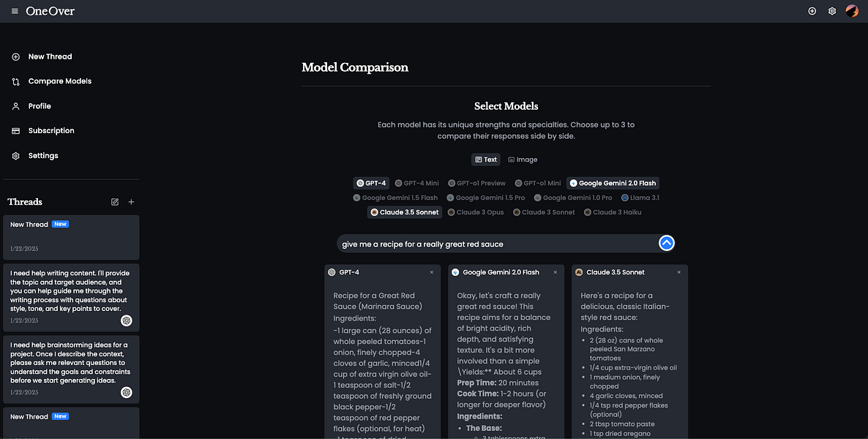Deselect the Claude 3.5 Sonnet model chip
This screenshot has height=439, width=868.
coord(405,212)
